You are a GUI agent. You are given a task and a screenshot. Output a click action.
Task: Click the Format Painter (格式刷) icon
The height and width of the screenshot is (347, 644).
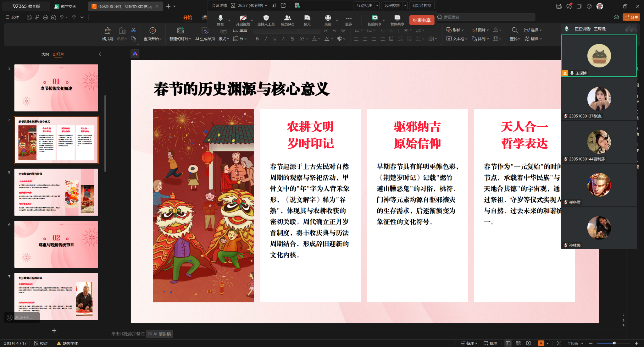108,31
